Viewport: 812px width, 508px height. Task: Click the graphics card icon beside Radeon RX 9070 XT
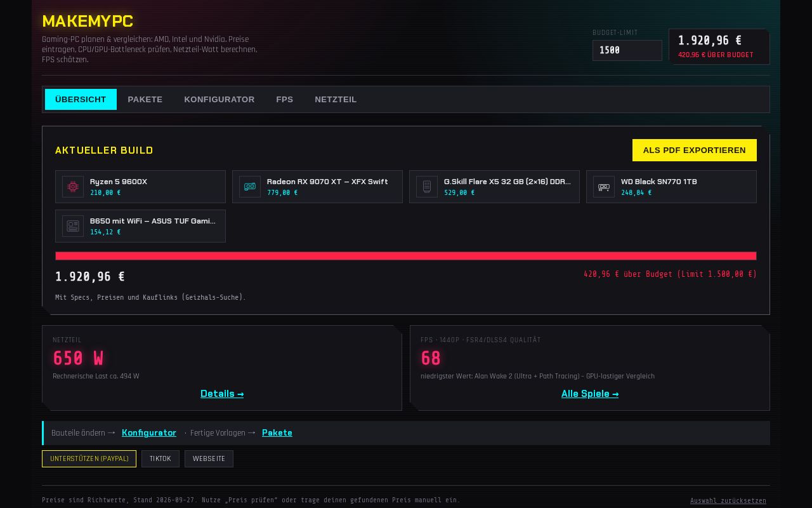point(250,187)
